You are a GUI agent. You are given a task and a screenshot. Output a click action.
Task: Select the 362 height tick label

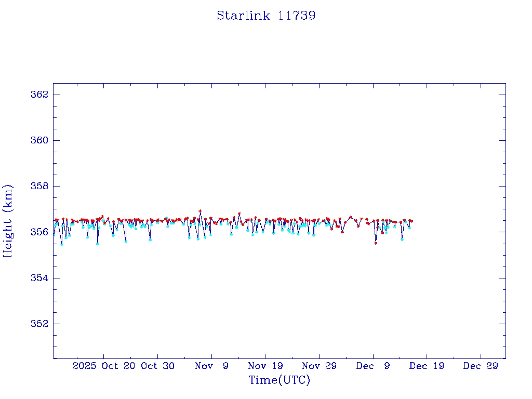pyautogui.click(x=39, y=95)
